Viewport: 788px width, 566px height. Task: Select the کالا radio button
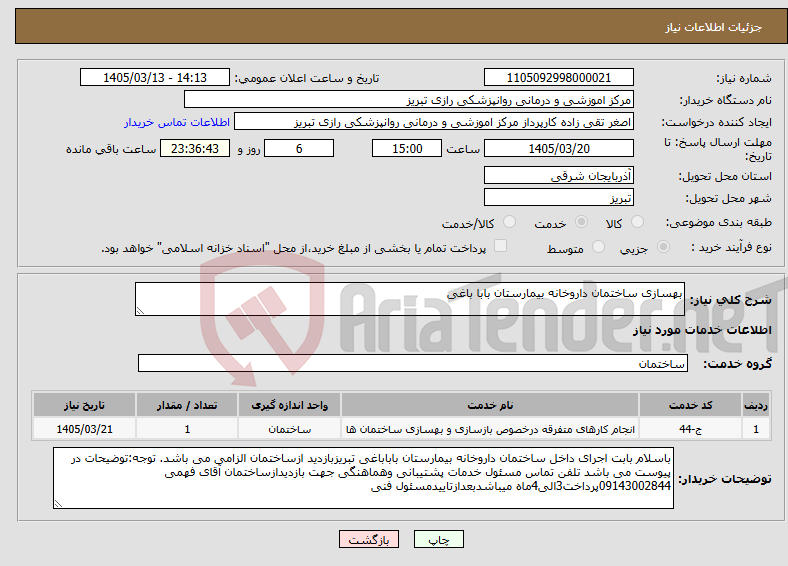click(637, 222)
